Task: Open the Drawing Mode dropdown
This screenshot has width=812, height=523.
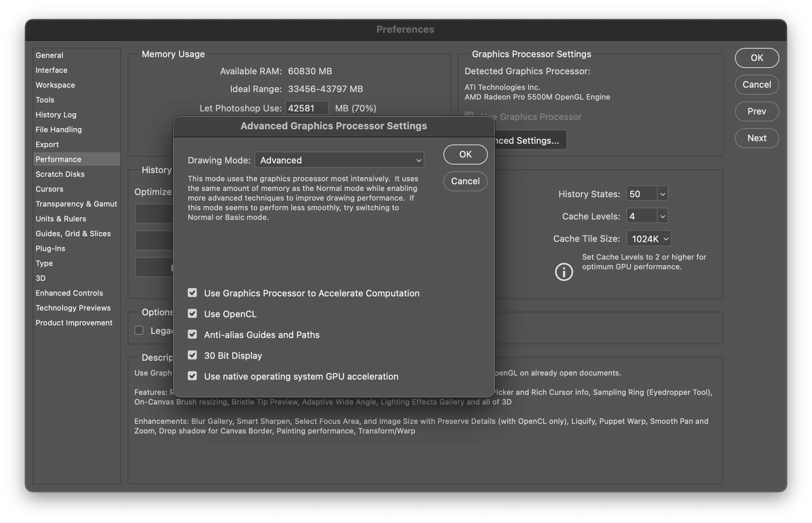Action: pos(339,160)
